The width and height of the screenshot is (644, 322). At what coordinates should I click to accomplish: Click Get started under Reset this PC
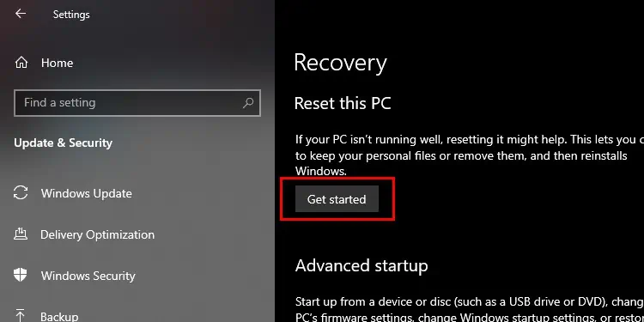[x=337, y=199]
